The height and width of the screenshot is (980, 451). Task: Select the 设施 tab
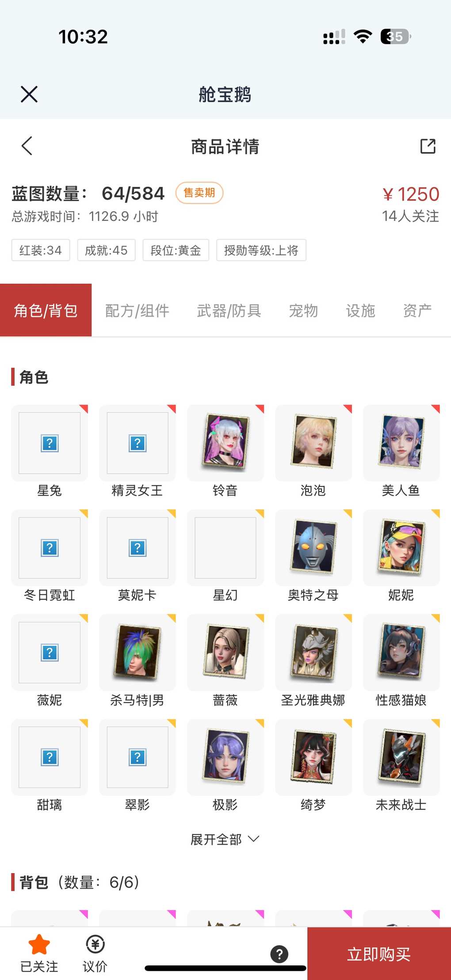click(x=360, y=311)
